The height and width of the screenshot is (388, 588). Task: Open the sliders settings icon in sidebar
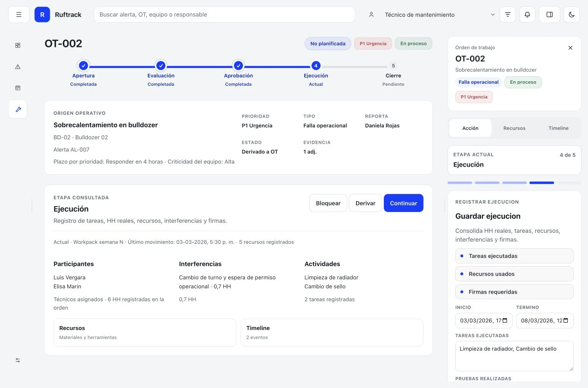[18, 360]
